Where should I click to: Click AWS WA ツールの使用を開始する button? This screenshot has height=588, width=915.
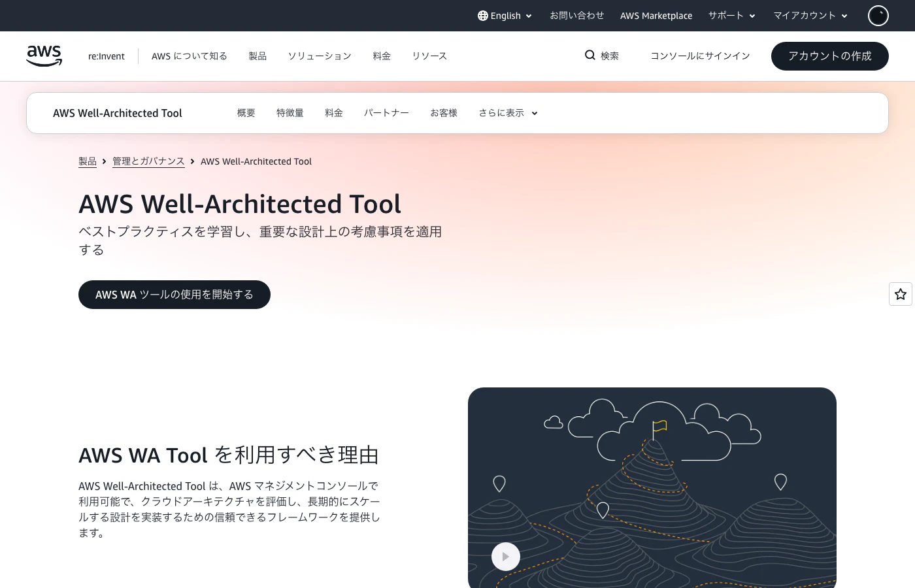click(x=175, y=295)
